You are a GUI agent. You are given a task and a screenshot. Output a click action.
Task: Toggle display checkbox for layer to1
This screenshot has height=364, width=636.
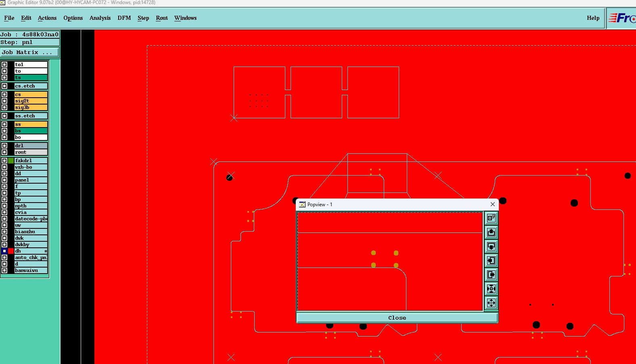pyautogui.click(x=4, y=65)
